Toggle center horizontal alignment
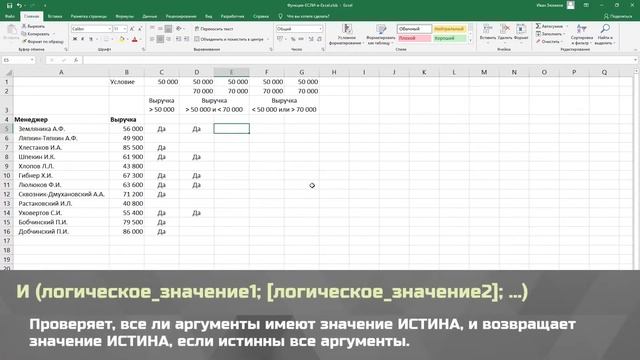This screenshot has height=360, width=640. 160,39
